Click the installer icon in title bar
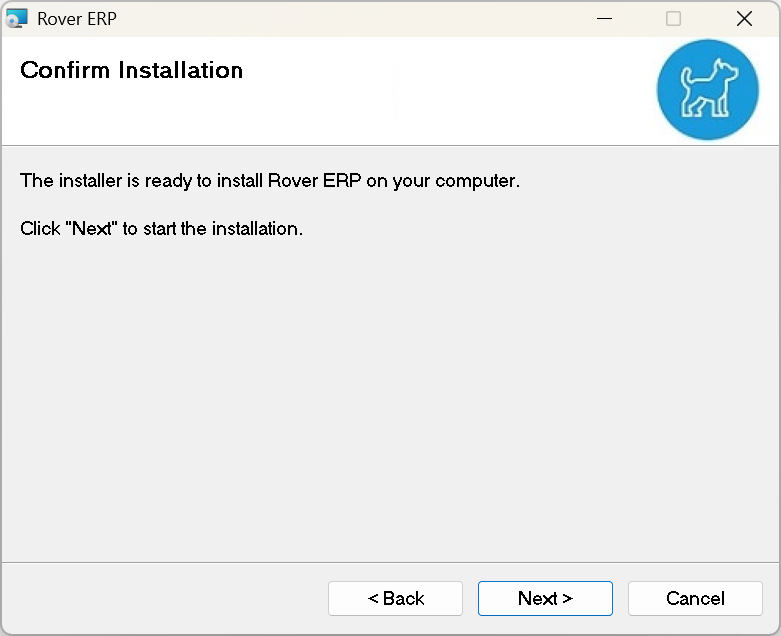 (x=16, y=18)
